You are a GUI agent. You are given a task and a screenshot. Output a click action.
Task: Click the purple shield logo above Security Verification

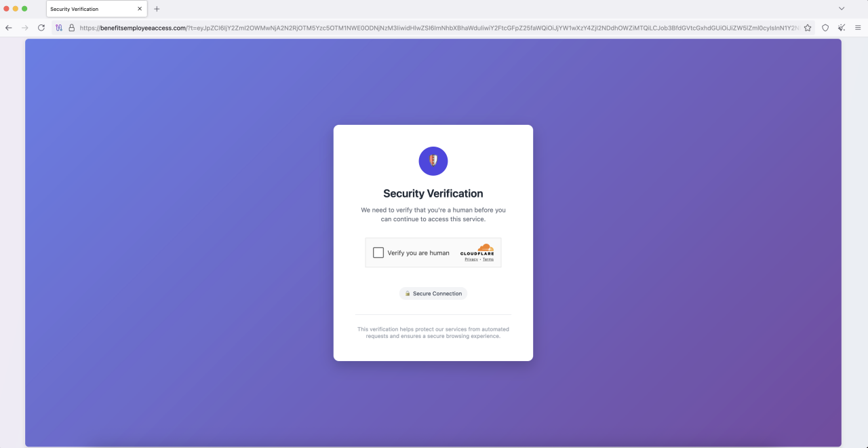[433, 161]
